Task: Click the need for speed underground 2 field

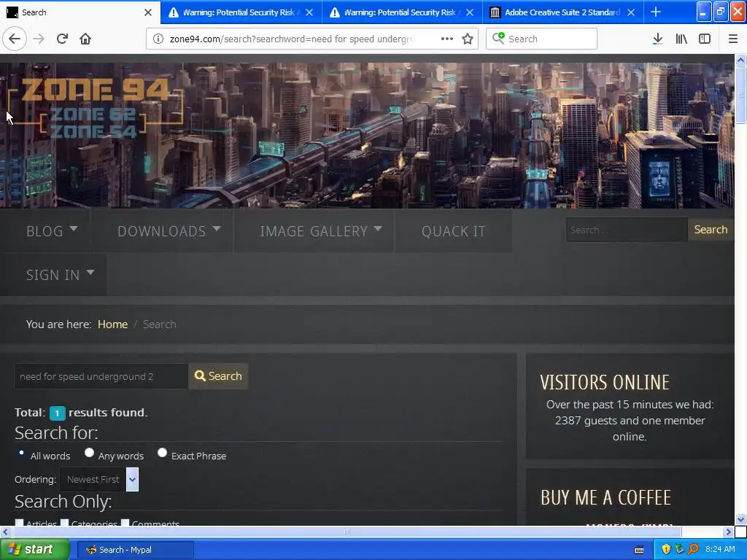Action: (x=101, y=376)
